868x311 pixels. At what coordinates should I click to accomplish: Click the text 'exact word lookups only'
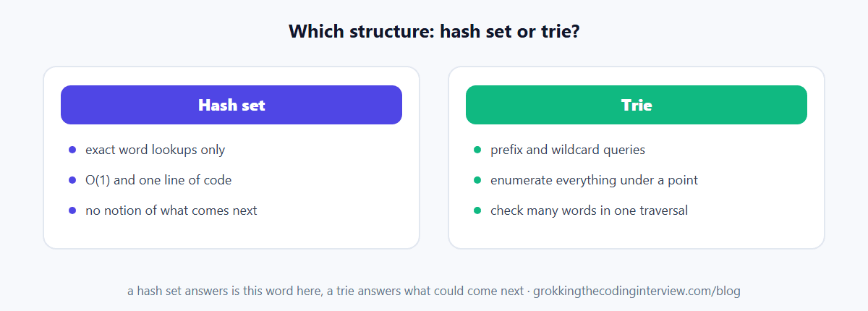pyautogui.click(x=155, y=150)
